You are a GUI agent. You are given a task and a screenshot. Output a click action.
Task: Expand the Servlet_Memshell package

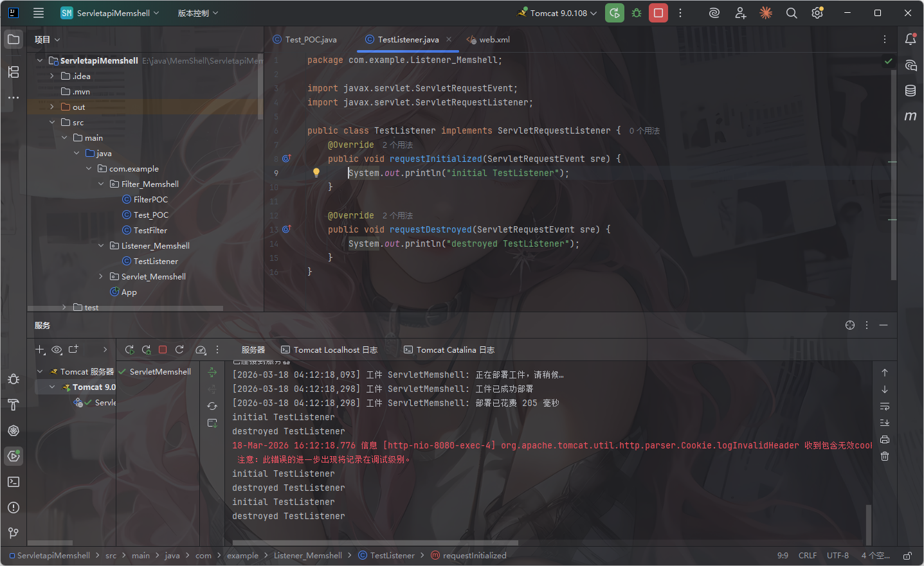tap(101, 276)
